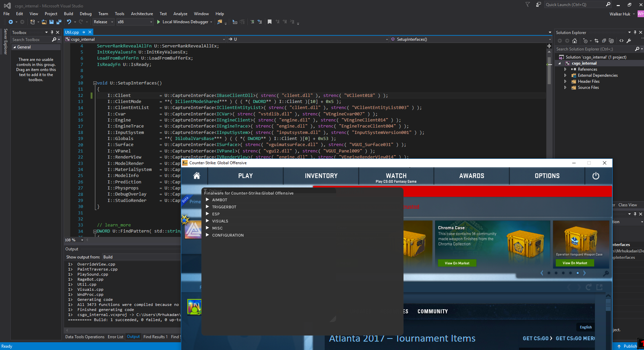Click the Save All toolbar icon
The height and width of the screenshot is (350, 644).
click(59, 22)
